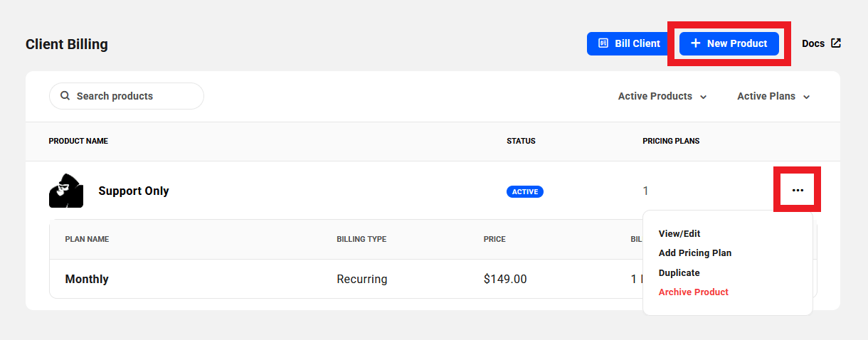Image resolution: width=868 pixels, height=340 pixels.
Task: Open the Support Only three-dot menu
Action: 798,190
